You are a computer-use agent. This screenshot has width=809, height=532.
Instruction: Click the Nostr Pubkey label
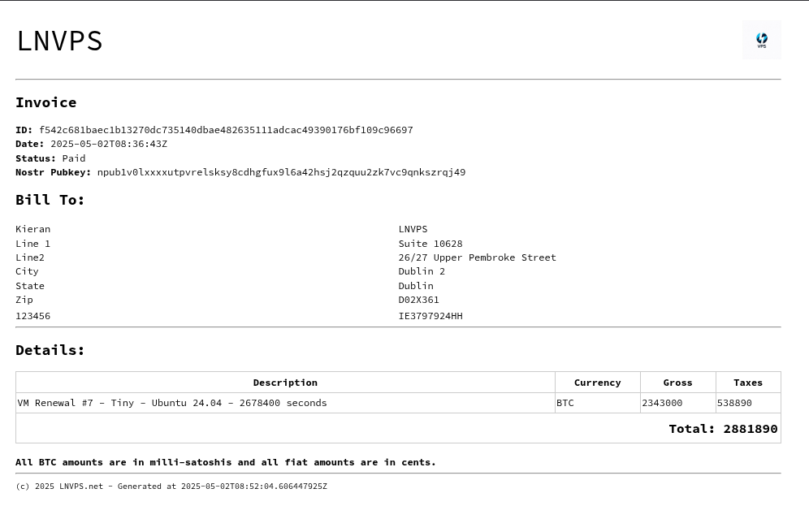tap(53, 172)
